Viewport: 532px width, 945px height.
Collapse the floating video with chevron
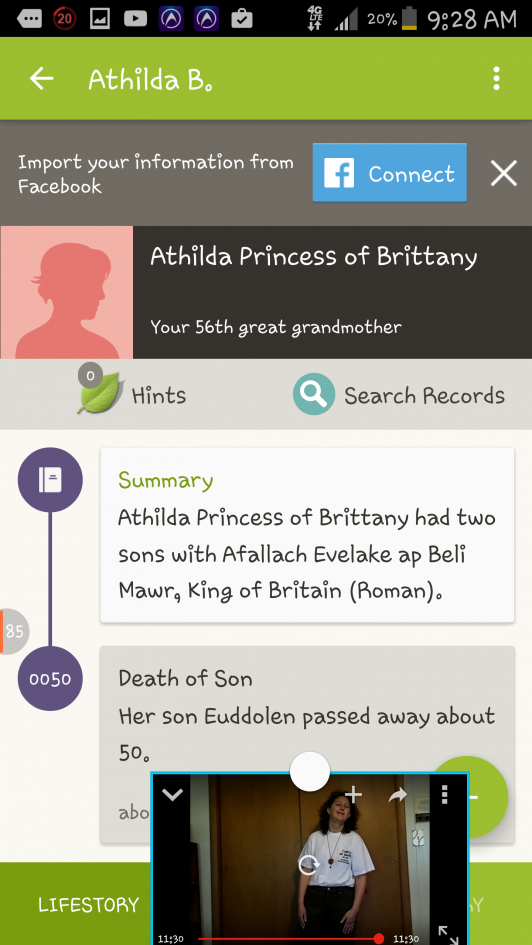click(x=172, y=795)
